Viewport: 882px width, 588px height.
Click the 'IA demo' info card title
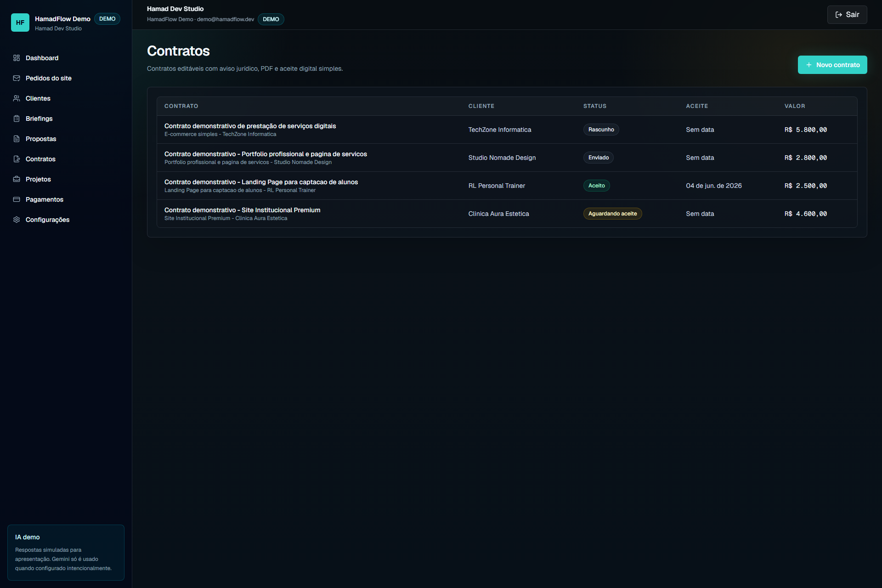pos(27,537)
